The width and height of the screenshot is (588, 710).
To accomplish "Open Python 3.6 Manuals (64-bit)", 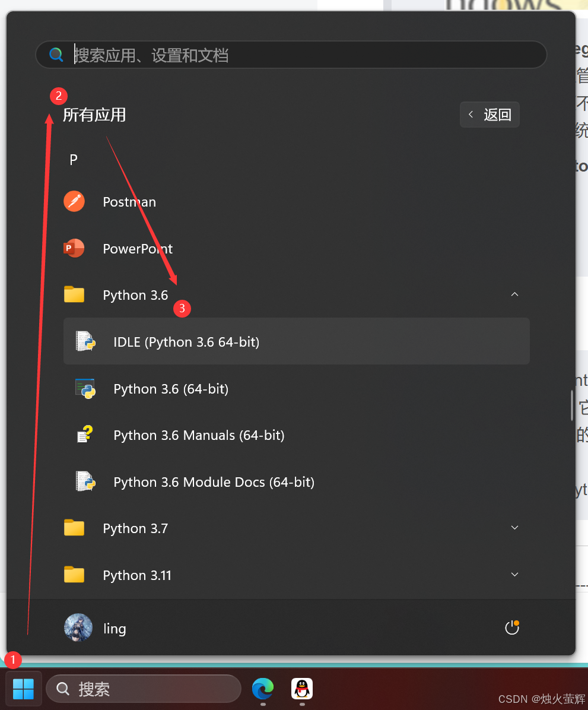I will coord(199,435).
